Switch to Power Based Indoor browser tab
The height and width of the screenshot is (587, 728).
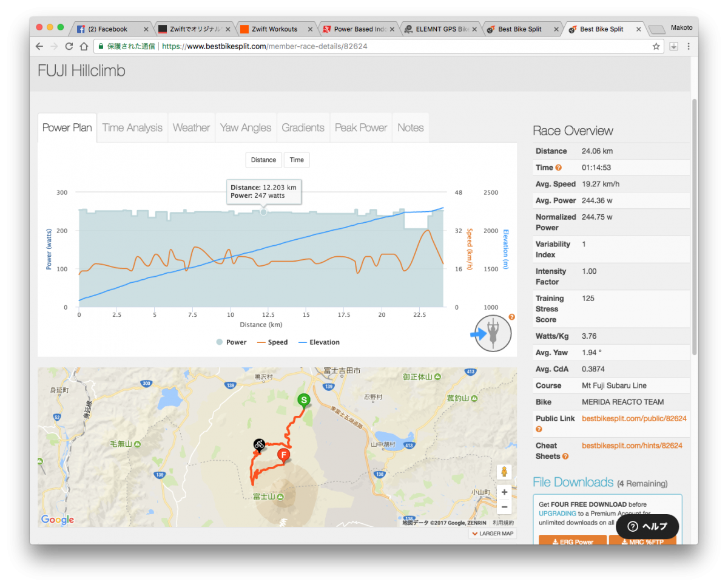pyautogui.click(x=359, y=29)
